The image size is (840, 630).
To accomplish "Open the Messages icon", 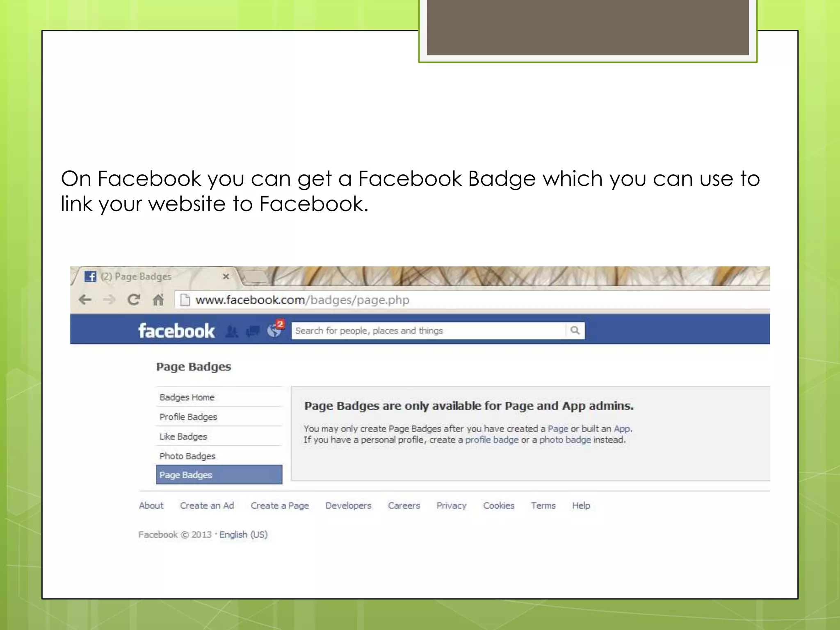I will click(x=253, y=331).
